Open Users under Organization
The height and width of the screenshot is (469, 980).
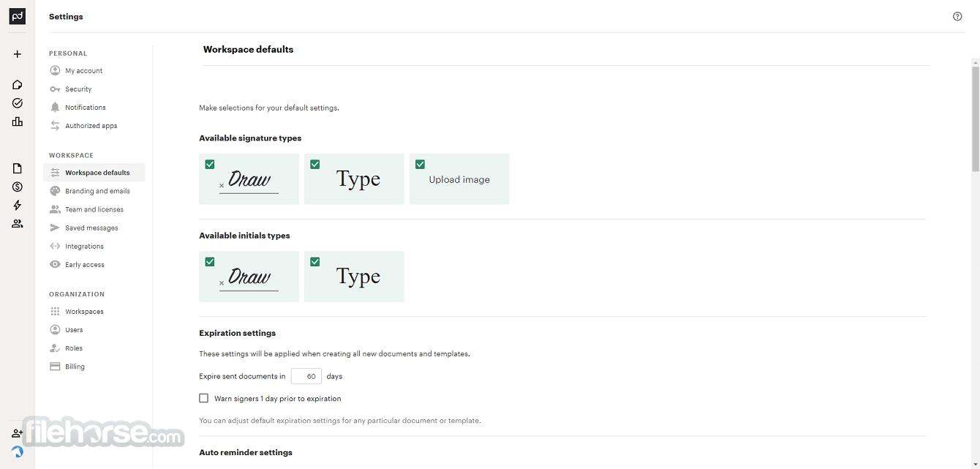[x=74, y=330]
